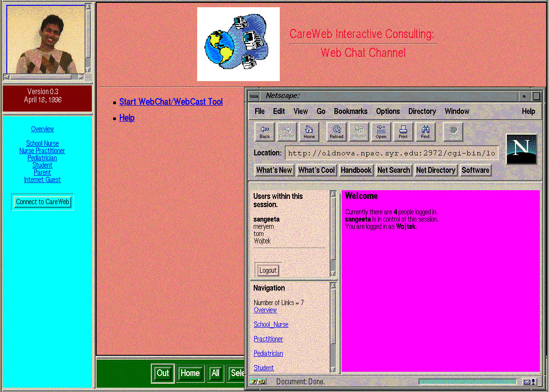
Task: Open the Nurse Practitioner sidebar link
Action: [x=42, y=151]
